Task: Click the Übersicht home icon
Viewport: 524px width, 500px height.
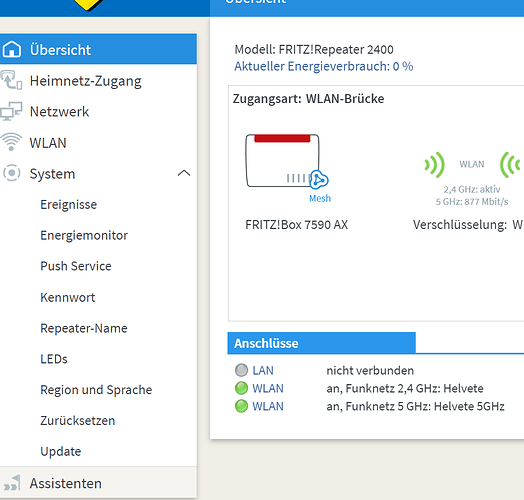Action: [11, 49]
